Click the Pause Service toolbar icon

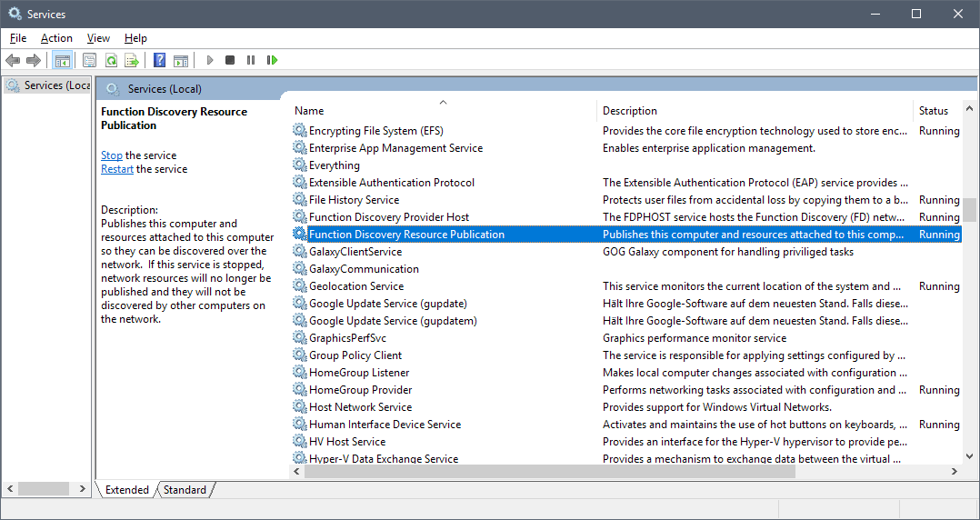point(251,60)
